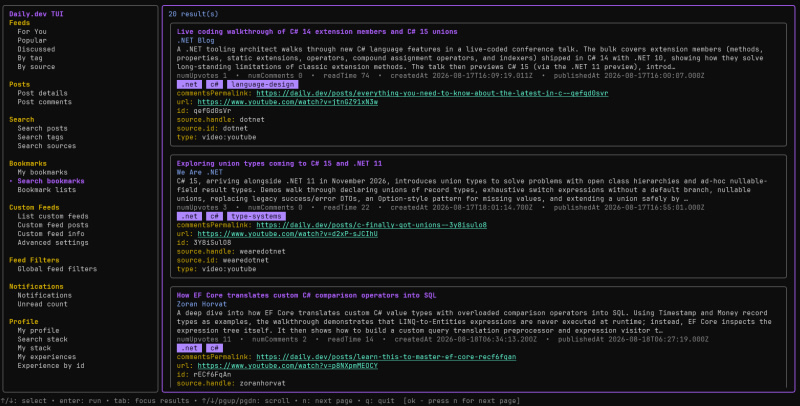Select Custom feed posts
The width and height of the screenshot is (800, 406).
53,225
